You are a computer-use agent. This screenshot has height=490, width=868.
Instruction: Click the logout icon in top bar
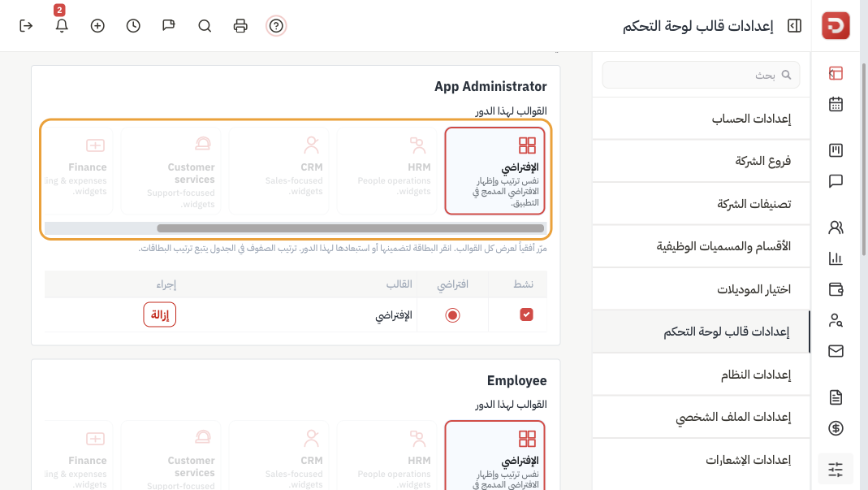(x=26, y=25)
